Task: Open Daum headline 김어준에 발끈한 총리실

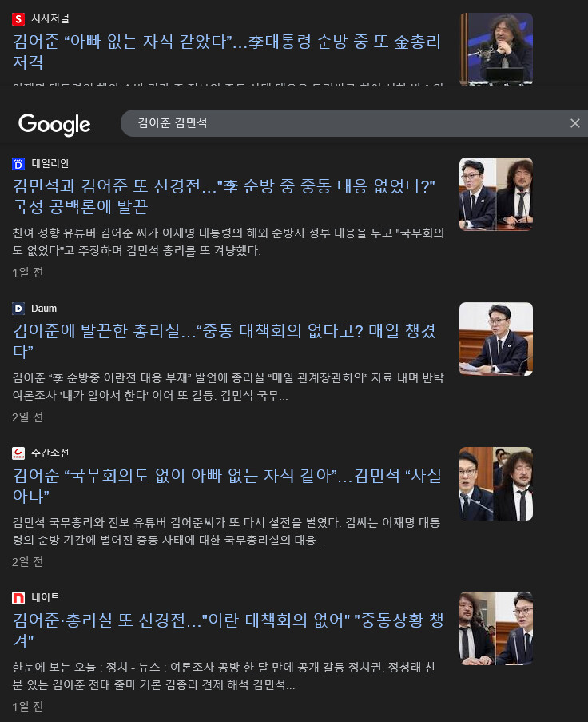Action: (224, 341)
